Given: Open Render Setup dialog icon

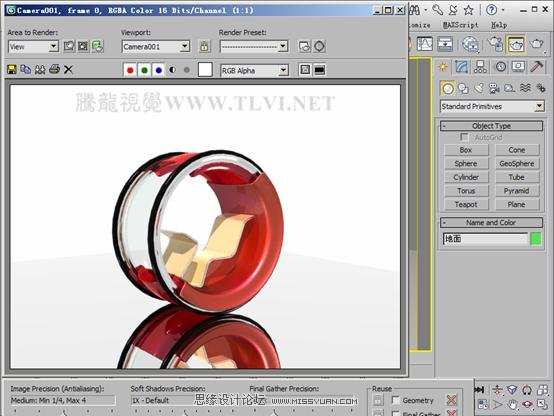Looking at the screenshot, I should click(305, 46).
